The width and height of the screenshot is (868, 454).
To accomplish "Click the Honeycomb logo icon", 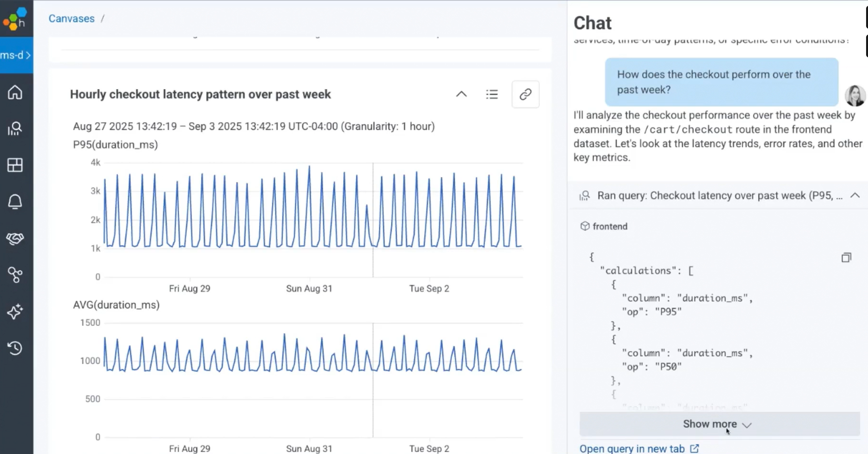I will pyautogui.click(x=15, y=18).
